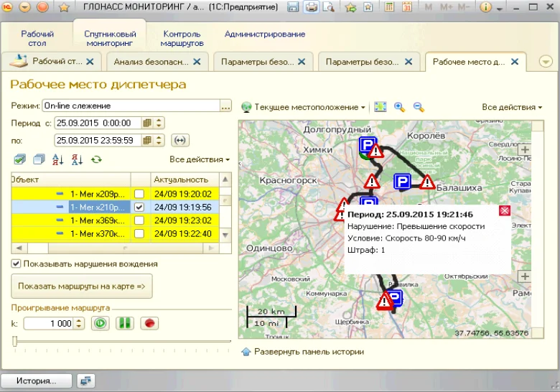The image size is (560, 392).
Task: Switch to Спутниковый мониторинг section
Action: tap(110, 38)
